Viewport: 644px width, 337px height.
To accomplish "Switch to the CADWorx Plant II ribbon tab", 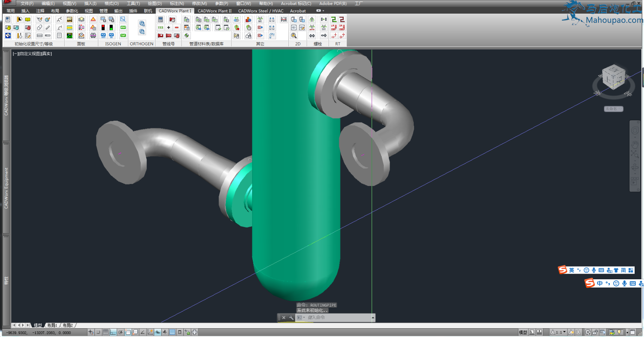I will (215, 11).
